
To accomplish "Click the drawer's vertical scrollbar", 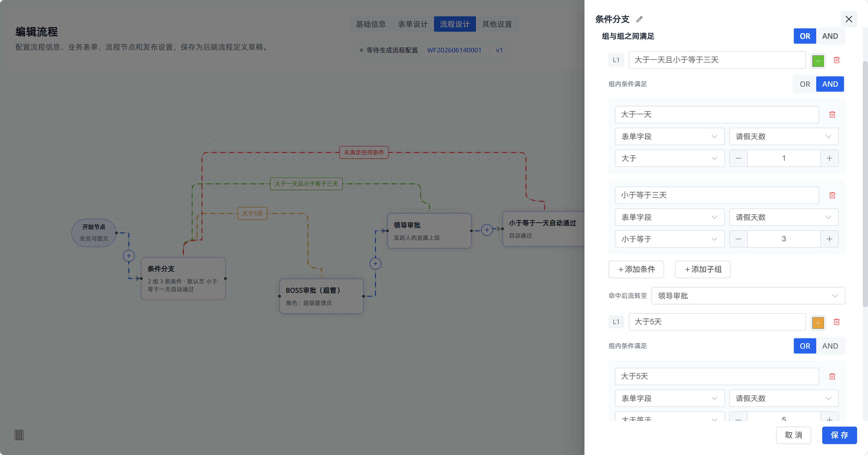I will pyautogui.click(x=865, y=184).
